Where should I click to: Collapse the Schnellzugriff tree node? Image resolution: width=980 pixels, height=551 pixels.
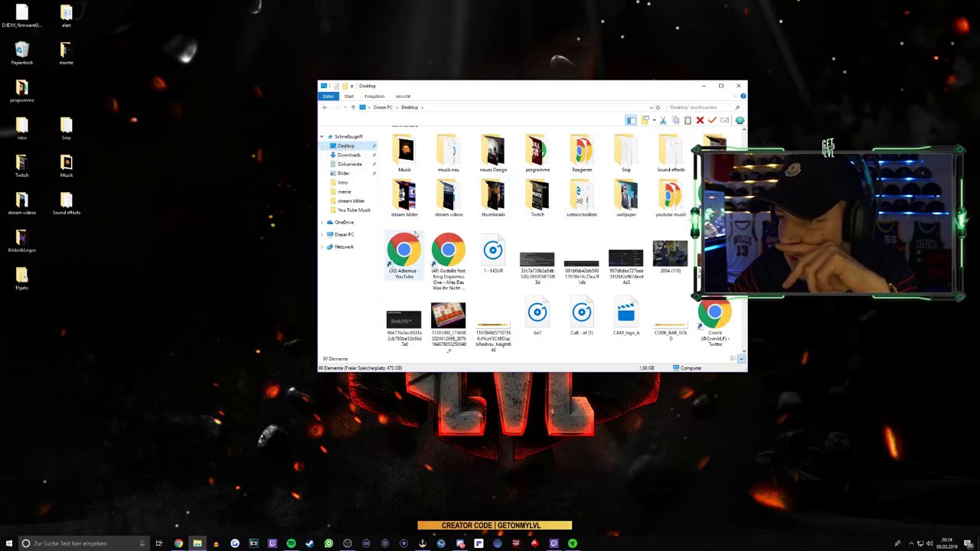(x=322, y=136)
